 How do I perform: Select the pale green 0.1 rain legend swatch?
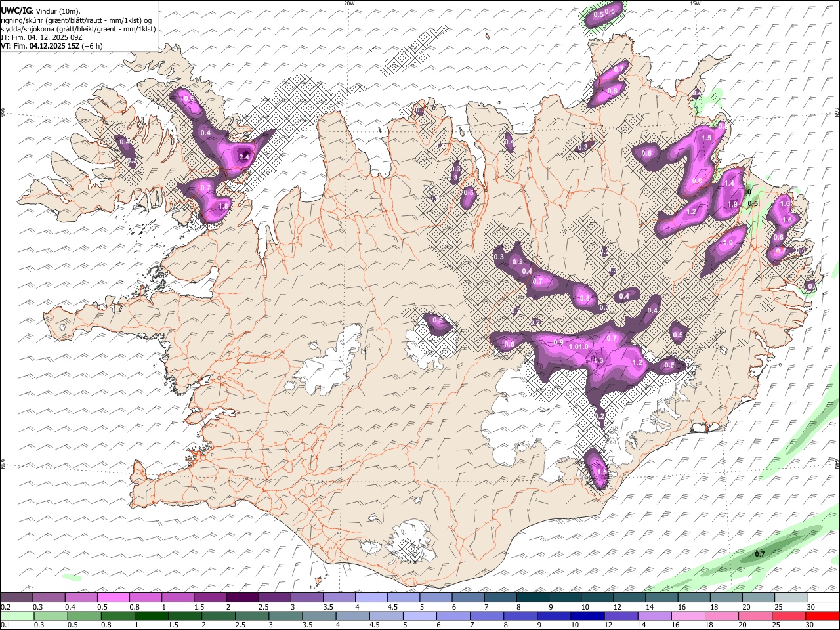point(17,616)
